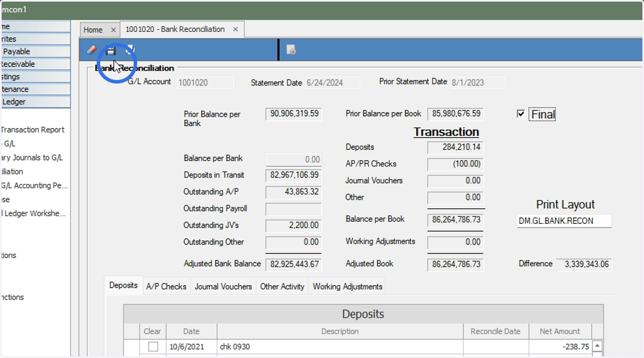Open the A/P Checks tab
This screenshot has width=644, height=358.
166,287
